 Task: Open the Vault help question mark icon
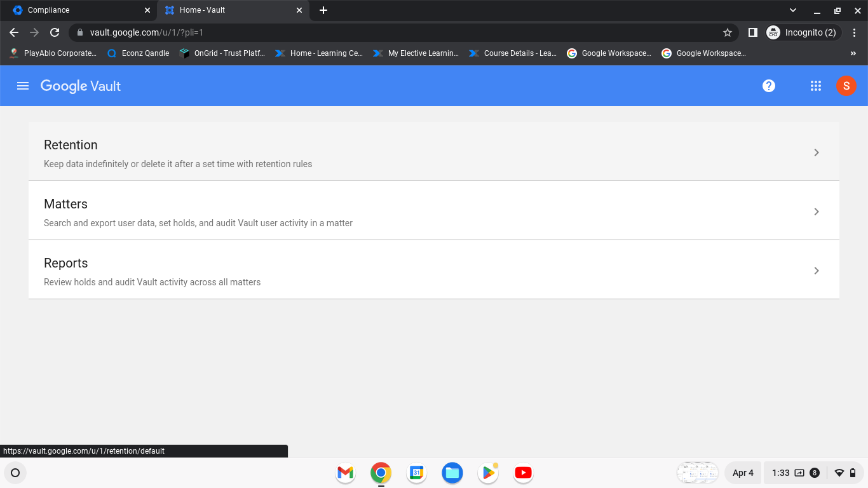769,86
